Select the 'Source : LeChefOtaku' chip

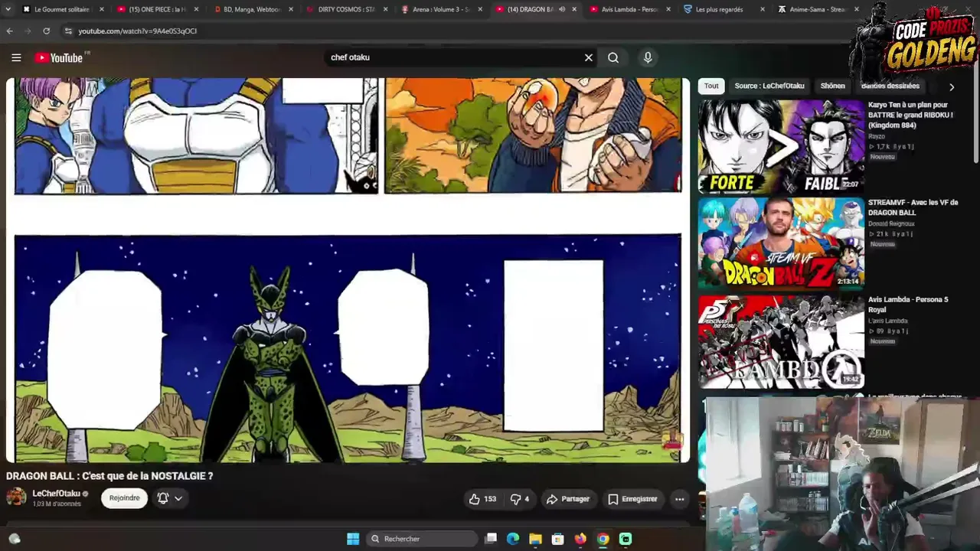[769, 86]
